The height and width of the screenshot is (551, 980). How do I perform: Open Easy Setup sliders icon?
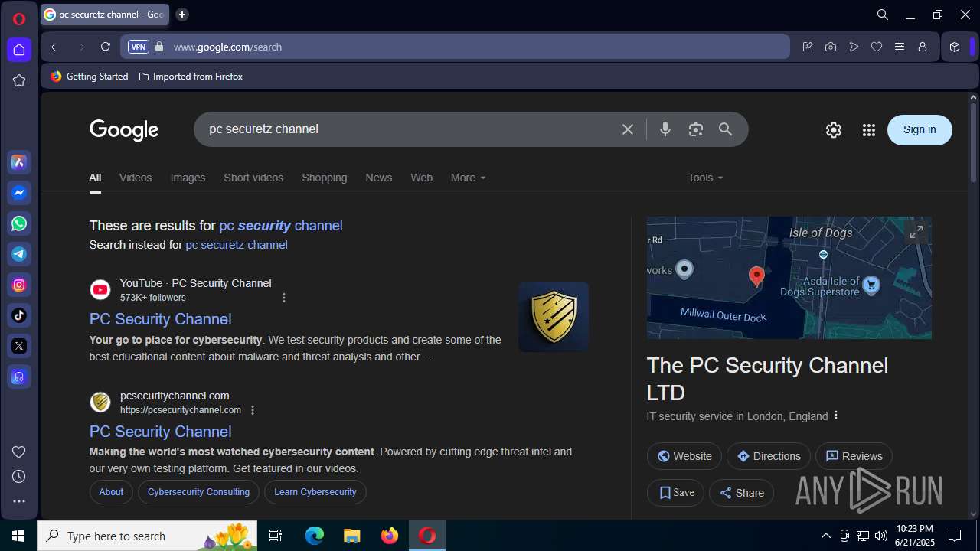[x=900, y=47]
